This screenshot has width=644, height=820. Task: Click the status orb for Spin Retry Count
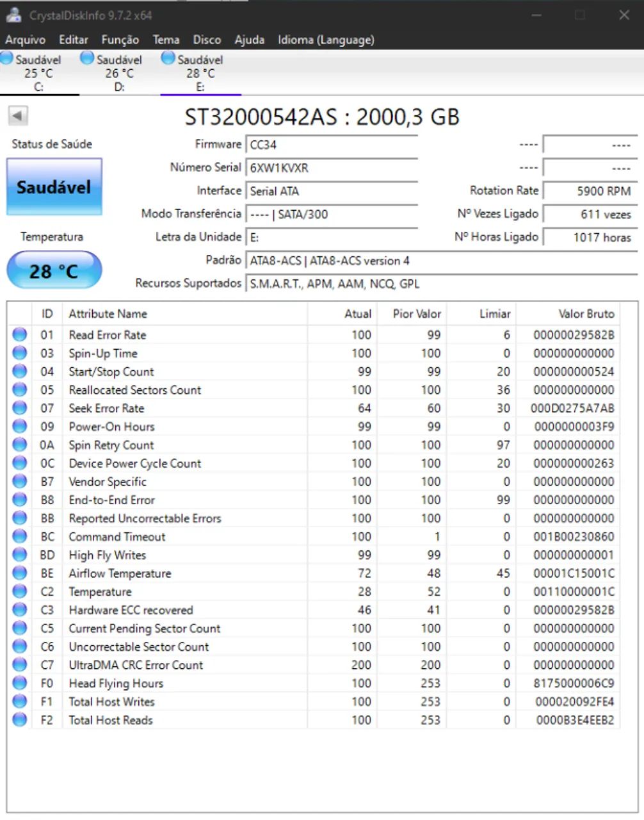point(20,445)
